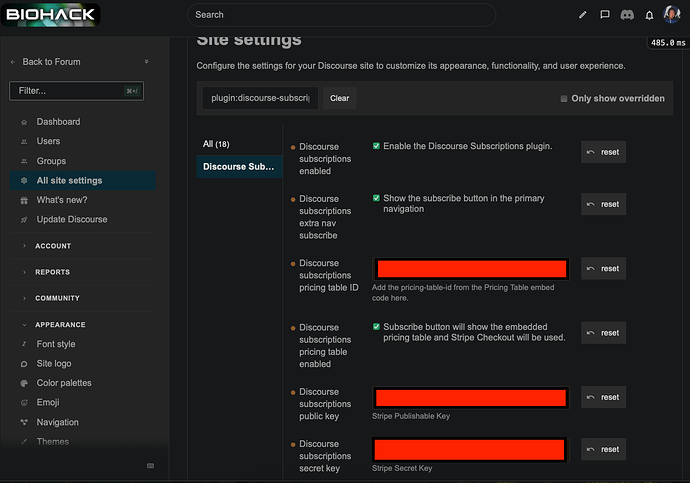This screenshot has height=483, width=690.
Task: Click Back to Forum link
Action: coord(51,62)
